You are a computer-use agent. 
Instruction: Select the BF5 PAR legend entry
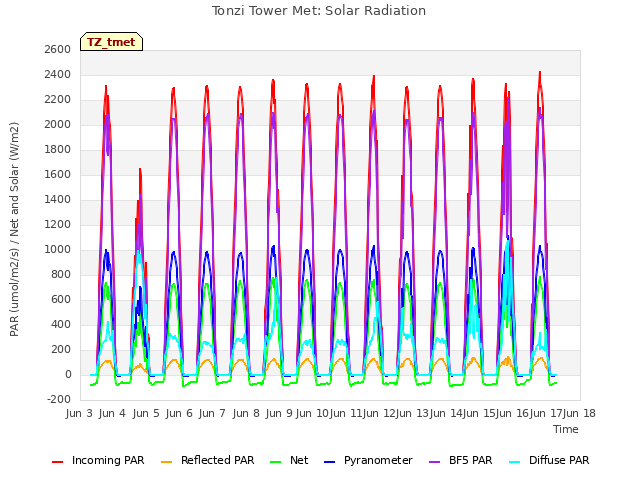461,460
